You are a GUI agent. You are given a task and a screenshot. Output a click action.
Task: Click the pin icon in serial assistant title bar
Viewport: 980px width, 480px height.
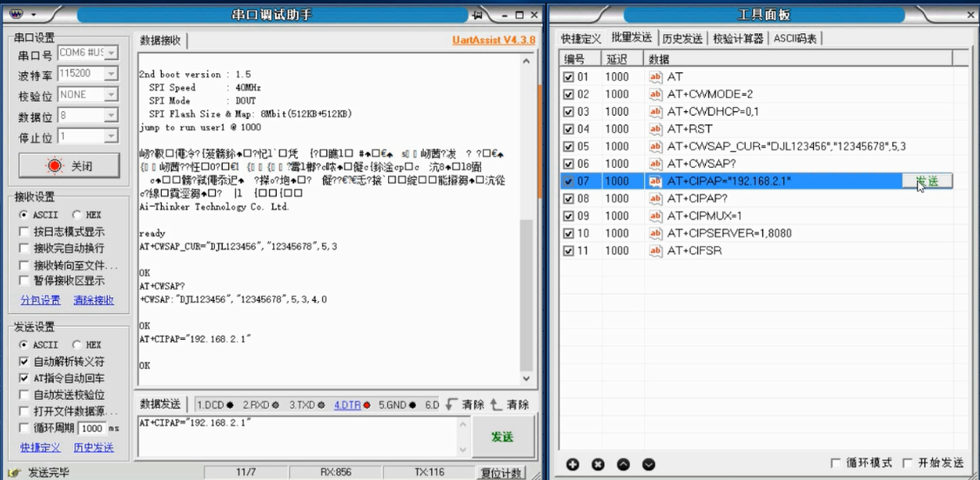click(x=478, y=15)
